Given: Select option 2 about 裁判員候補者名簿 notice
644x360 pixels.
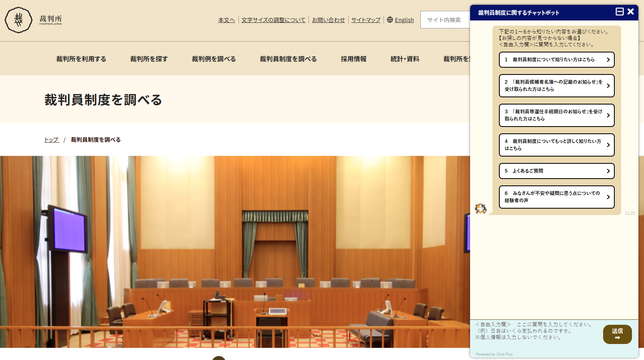Looking at the screenshot, I should [x=557, y=86].
